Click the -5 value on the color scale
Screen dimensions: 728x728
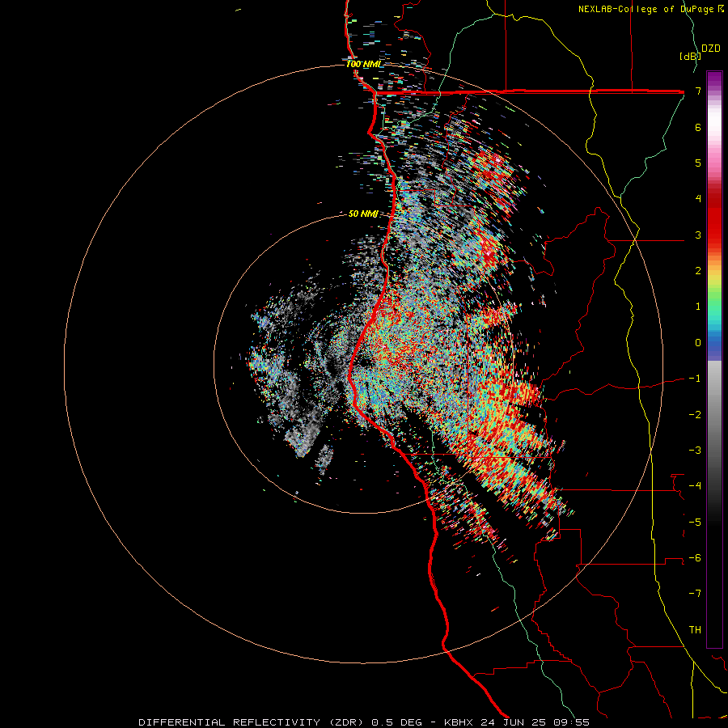click(695, 523)
